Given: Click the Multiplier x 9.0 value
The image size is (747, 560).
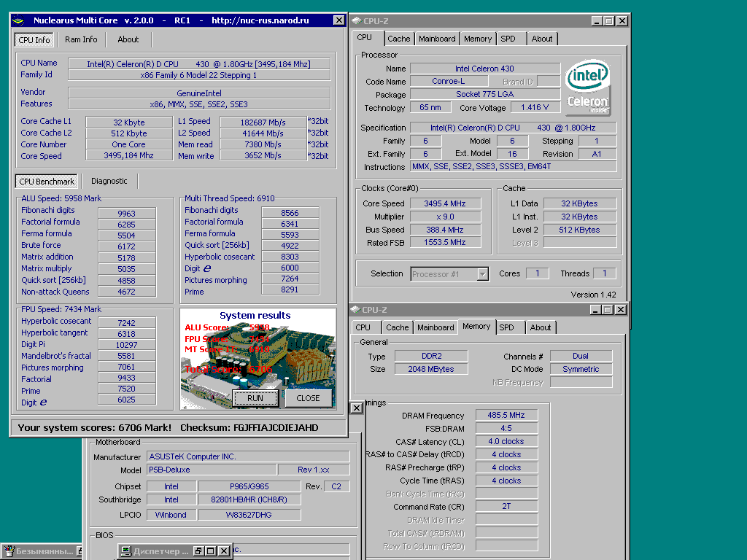Looking at the screenshot, I should point(445,217).
